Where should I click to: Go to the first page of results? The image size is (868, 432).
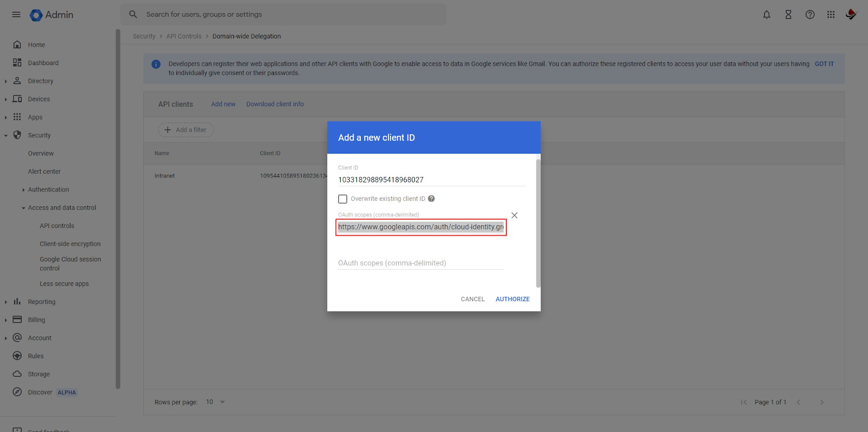744,402
